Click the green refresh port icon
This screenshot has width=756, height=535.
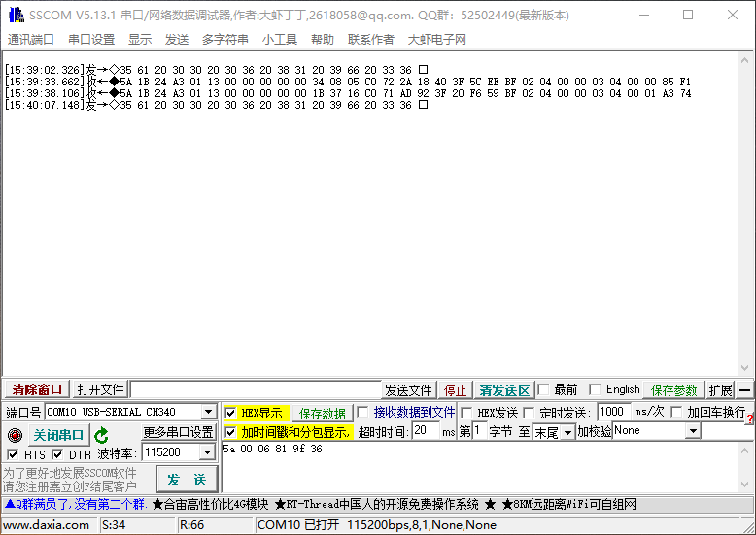(101, 435)
